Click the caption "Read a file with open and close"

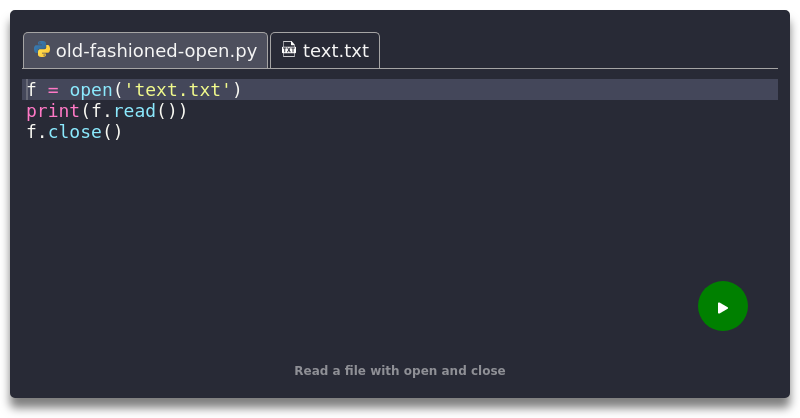click(400, 371)
